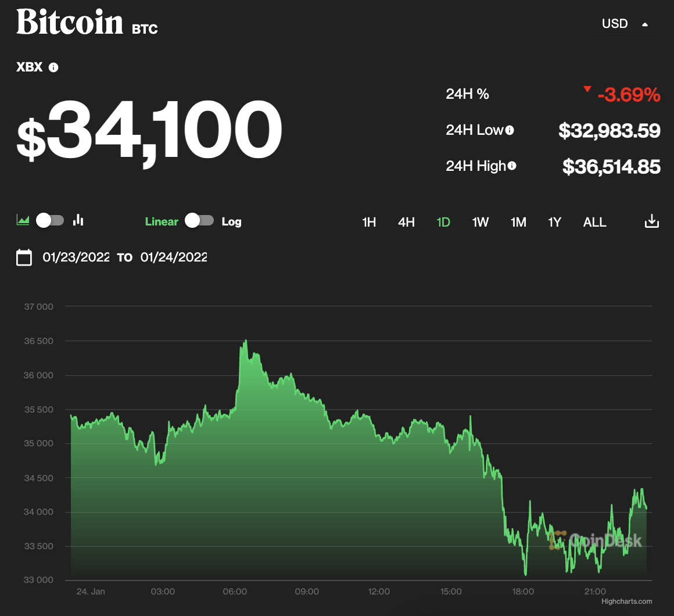The height and width of the screenshot is (616, 674).
Task: Click the info icon beside 24H Low
Action: coord(510,130)
